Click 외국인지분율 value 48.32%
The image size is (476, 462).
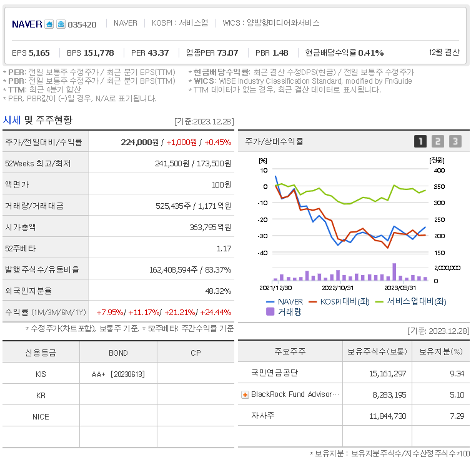pos(218,291)
